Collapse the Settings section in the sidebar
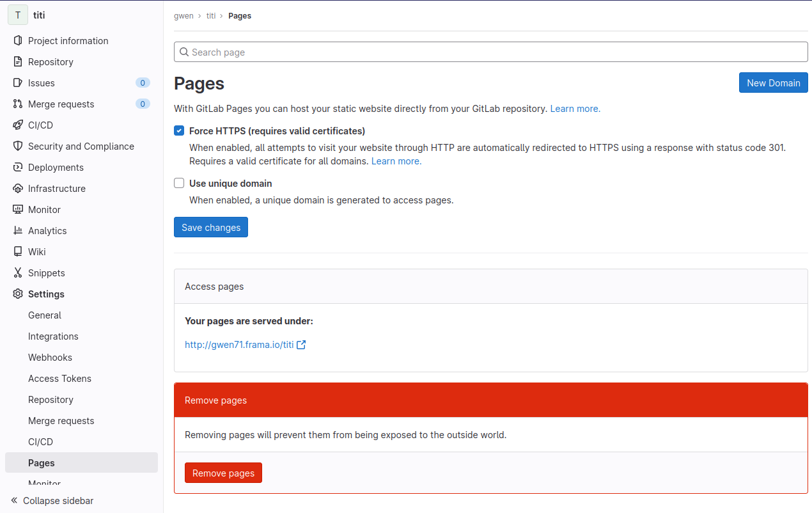Image resolution: width=812 pixels, height=513 pixels. [x=46, y=294]
